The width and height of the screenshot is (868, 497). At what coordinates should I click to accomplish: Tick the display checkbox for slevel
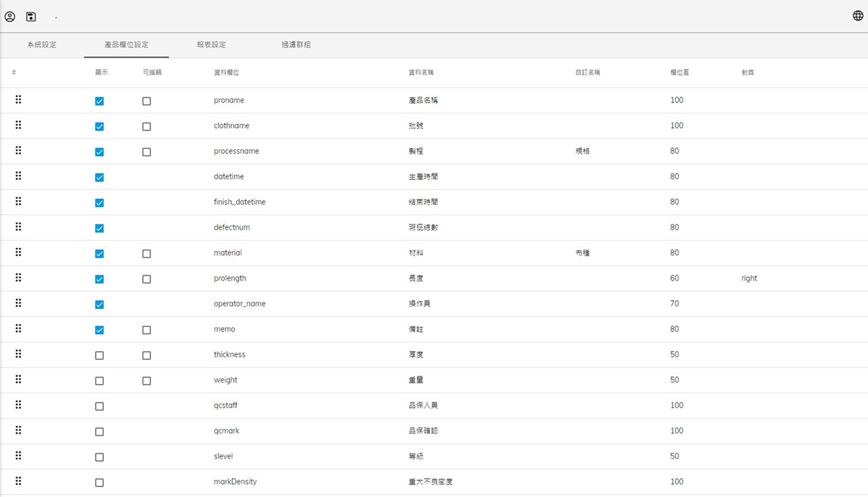pos(99,457)
